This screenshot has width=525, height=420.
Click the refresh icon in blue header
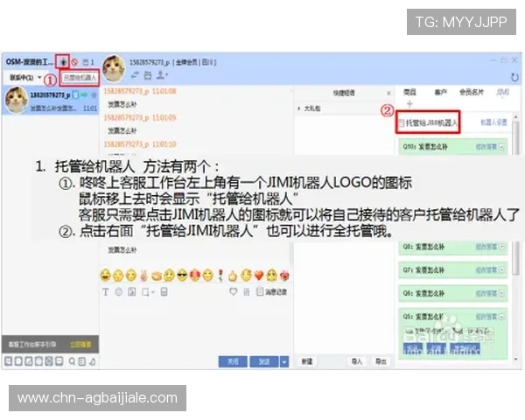pos(514,77)
